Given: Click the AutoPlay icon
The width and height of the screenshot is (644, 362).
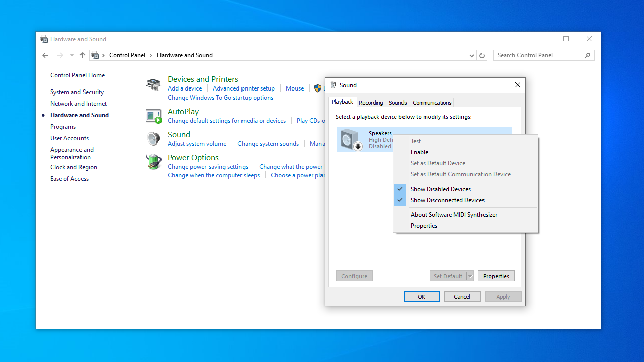Looking at the screenshot, I should 153,116.
